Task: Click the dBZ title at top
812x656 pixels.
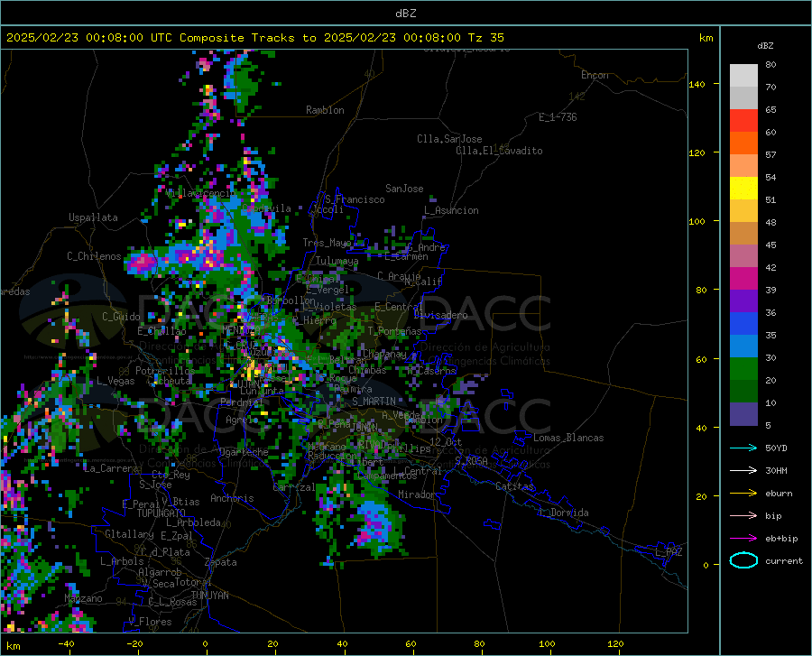Action: tap(405, 14)
